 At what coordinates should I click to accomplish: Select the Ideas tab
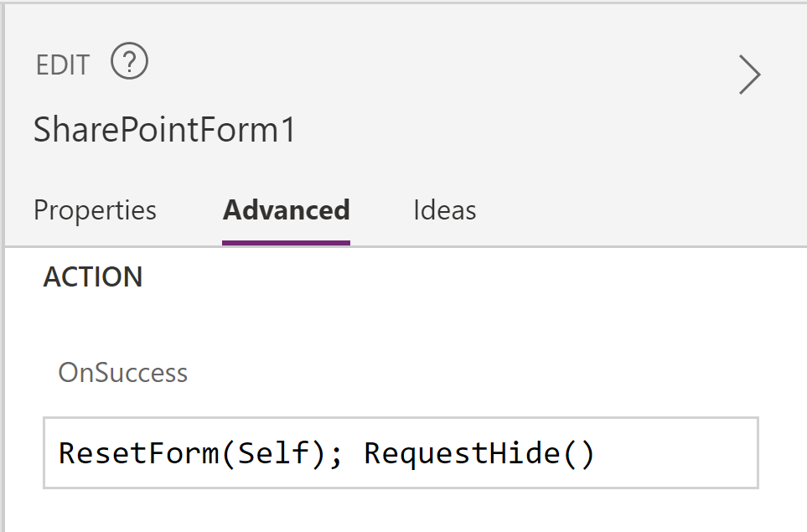[x=444, y=210]
